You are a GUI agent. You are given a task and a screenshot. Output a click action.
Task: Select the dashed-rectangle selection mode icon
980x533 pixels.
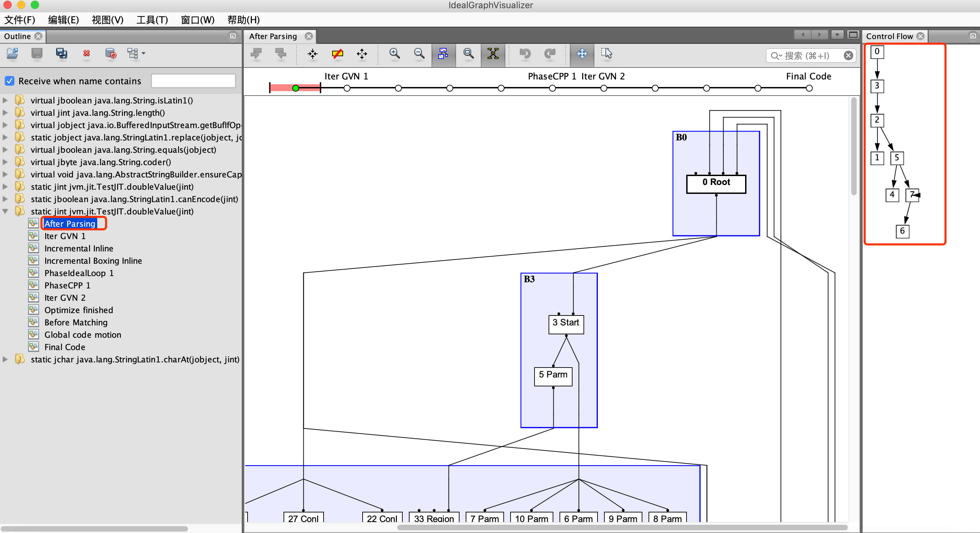tap(606, 54)
